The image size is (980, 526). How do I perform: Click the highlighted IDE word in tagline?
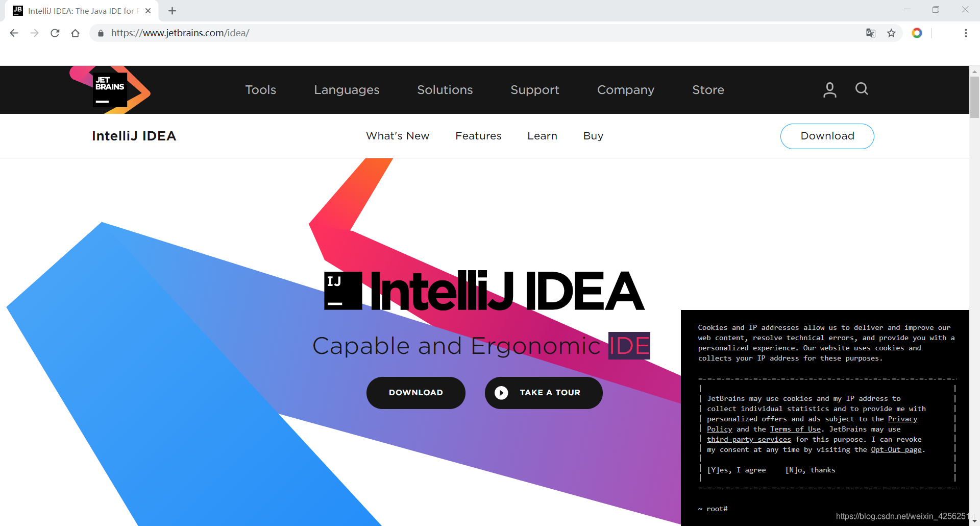[629, 346]
